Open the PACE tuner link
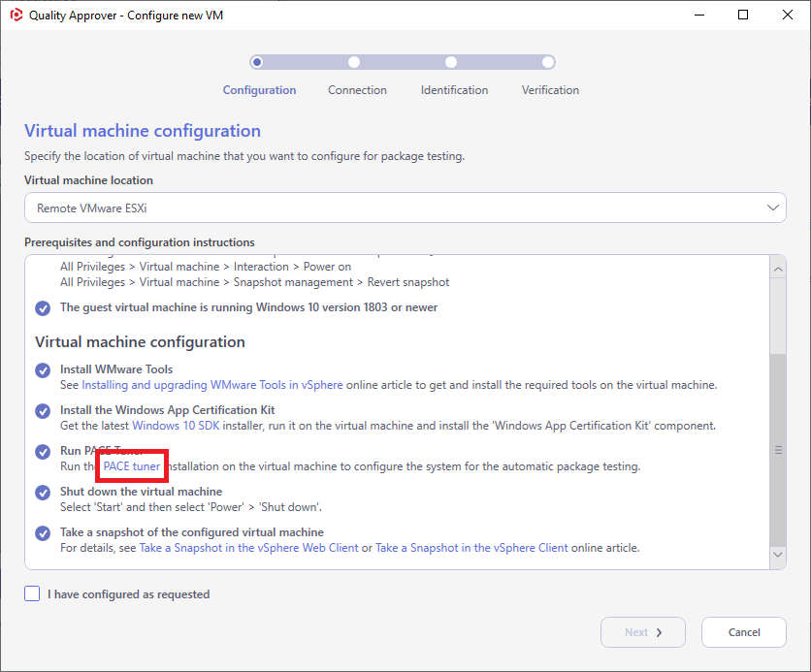The width and height of the screenshot is (811, 672). point(132,466)
